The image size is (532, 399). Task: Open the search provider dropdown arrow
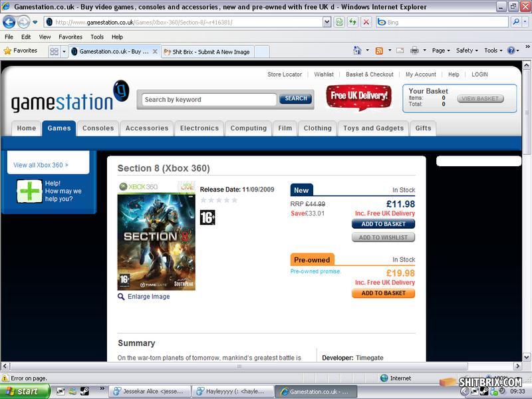tap(525, 22)
